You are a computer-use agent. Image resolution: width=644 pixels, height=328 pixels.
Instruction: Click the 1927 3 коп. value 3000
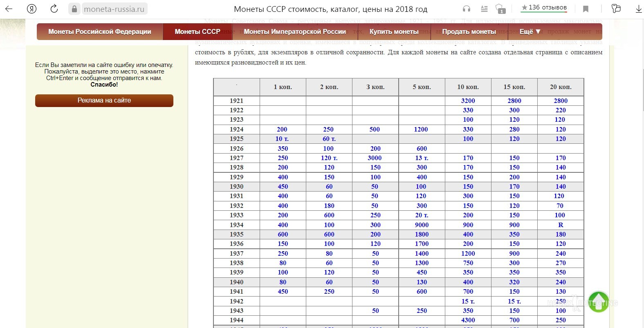(x=375, y=158)
